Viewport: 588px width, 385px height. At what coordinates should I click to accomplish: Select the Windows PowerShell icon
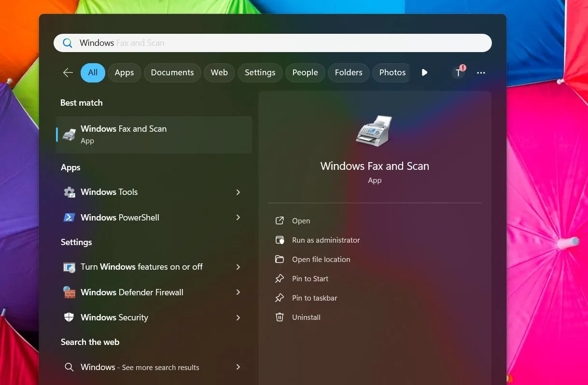[69, 218]
